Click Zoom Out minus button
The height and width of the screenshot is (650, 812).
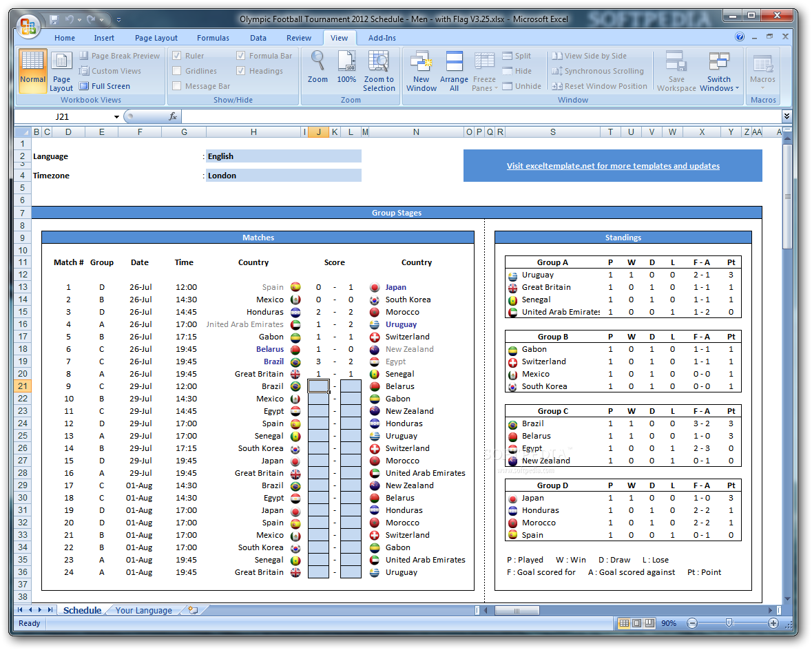coord(692,623)
